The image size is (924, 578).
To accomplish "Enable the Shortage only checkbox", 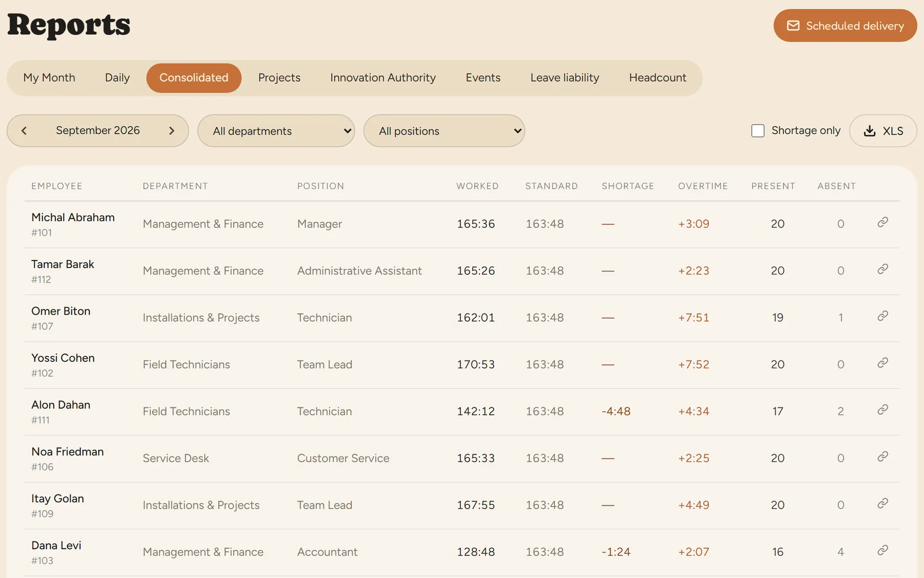I will pos(758,131).
